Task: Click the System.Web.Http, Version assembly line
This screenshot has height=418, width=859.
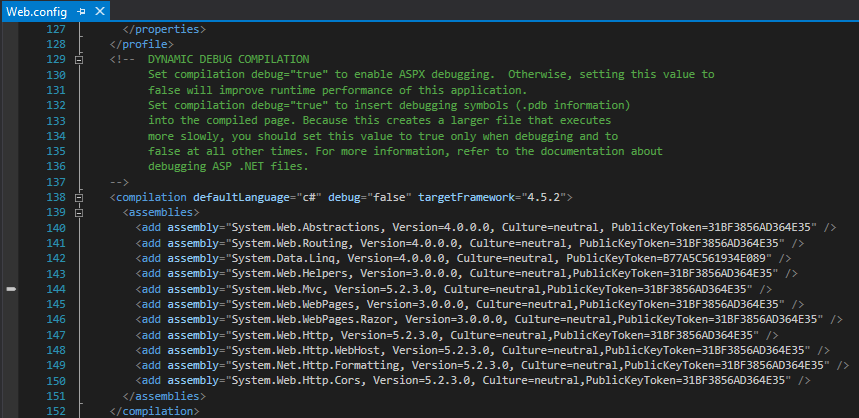Action: point(457,335)
